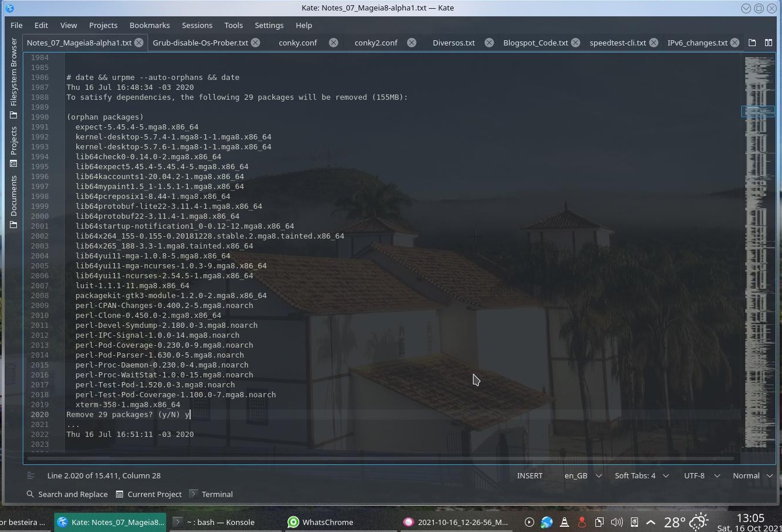This screenshot has height=532, width=782.
Task: Open the File menu
Action: point(16,25)
